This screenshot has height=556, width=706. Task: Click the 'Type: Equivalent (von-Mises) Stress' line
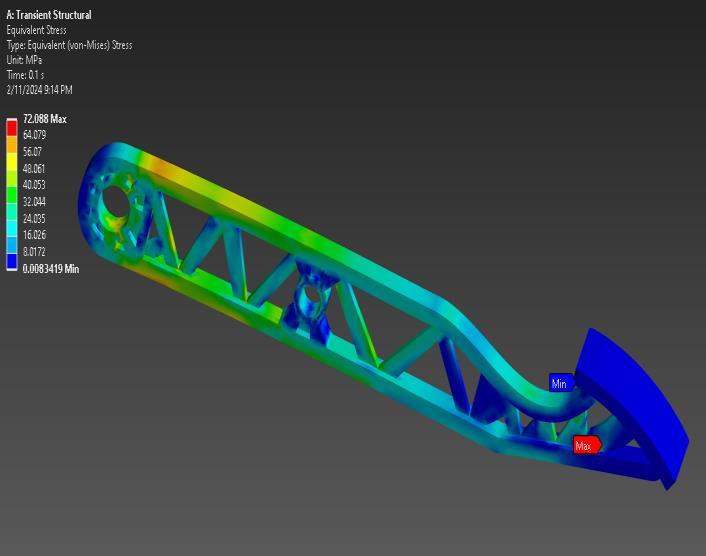69,45
